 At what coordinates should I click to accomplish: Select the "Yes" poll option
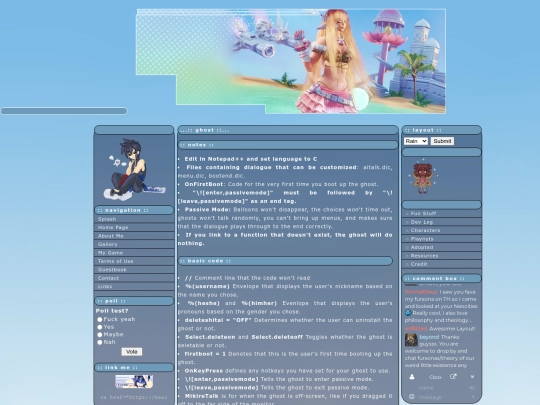(x=100, y=327)
